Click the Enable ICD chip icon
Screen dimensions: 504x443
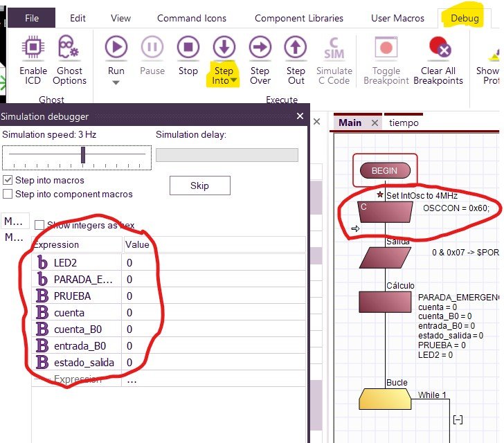[x=33, y=48]
